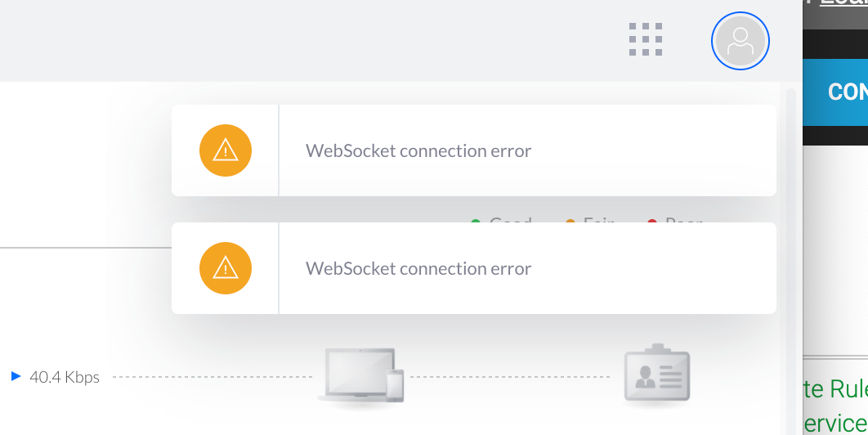868x435 pixels.
Task: Dismiss the second WebSocket connection error toast
Action: pyautogui.click(x=474, y=268)
